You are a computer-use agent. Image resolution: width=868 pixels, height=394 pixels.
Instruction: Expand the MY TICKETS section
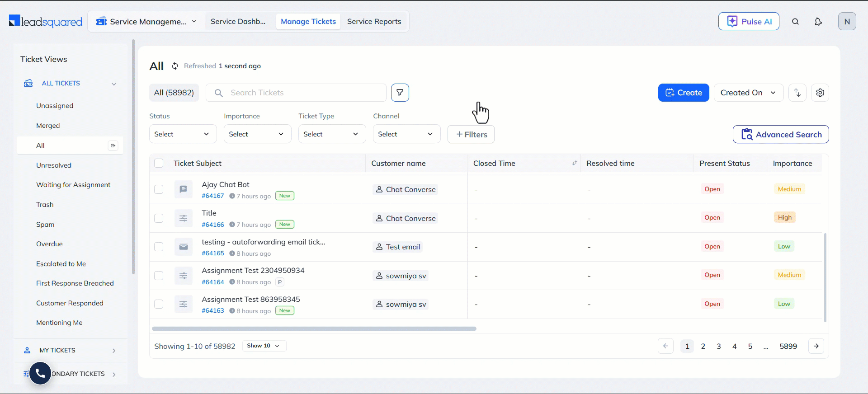[x=114, y=351]
